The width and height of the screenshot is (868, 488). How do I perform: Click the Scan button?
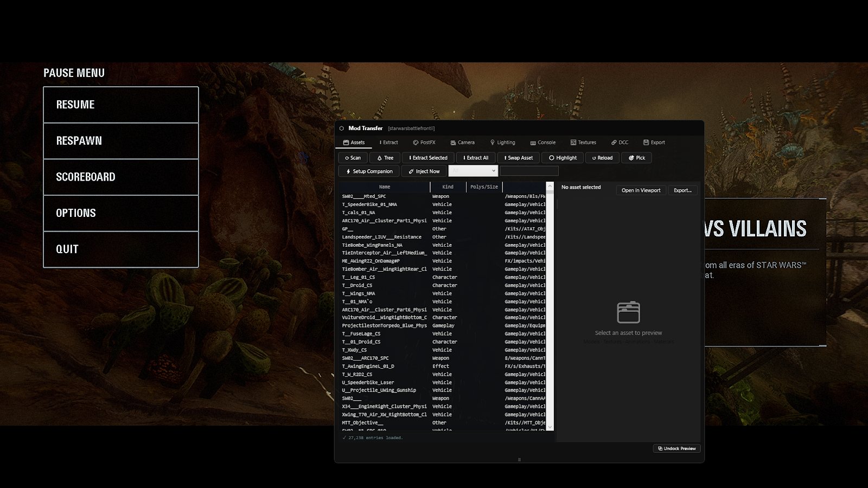(353, 158)
